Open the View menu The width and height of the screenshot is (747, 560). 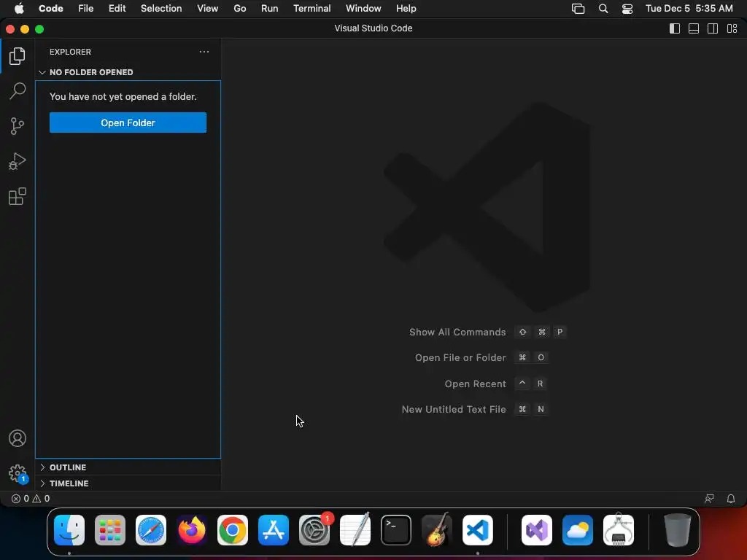pos(208,9)
